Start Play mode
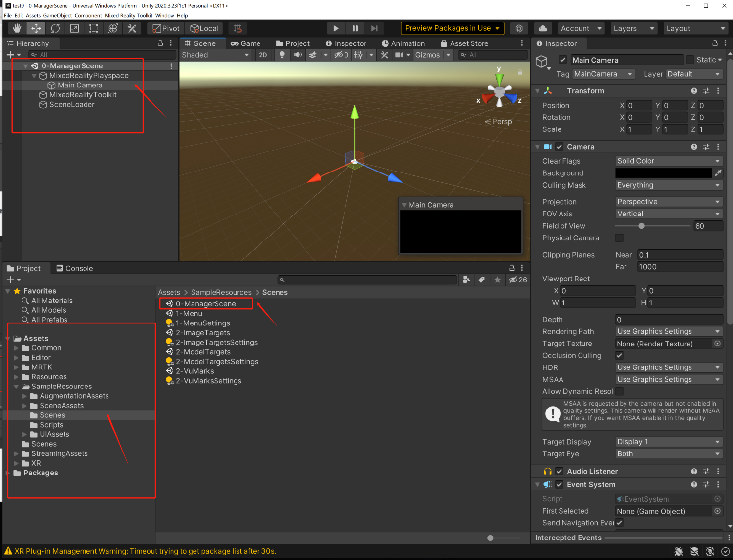733x560 pixels. (x=336, y=28)
